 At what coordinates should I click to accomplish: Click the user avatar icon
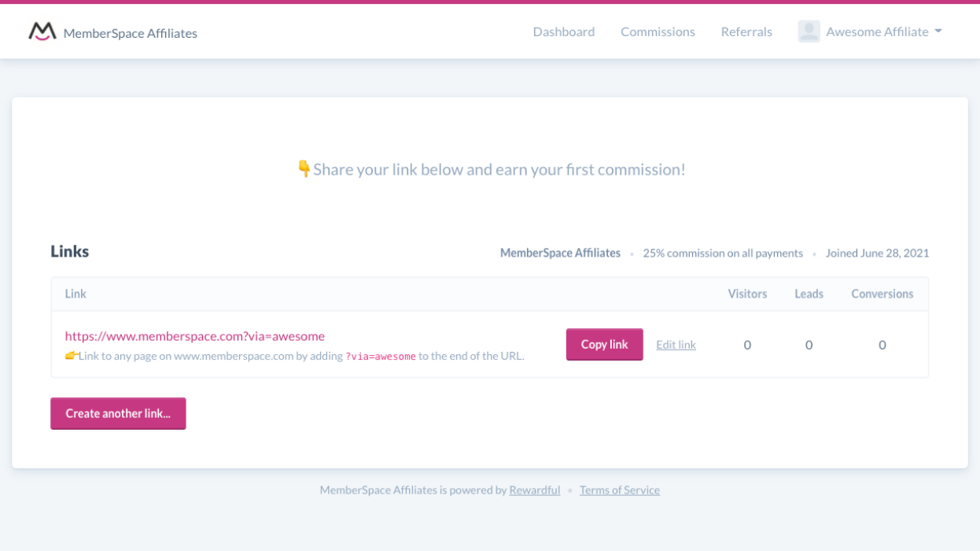pyautogui.click(x=809, y=31)
